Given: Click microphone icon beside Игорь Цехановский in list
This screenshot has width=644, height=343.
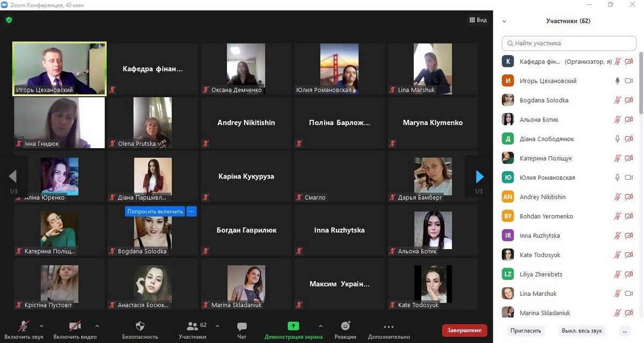Looking at the screenshot, I should [618, 81].
